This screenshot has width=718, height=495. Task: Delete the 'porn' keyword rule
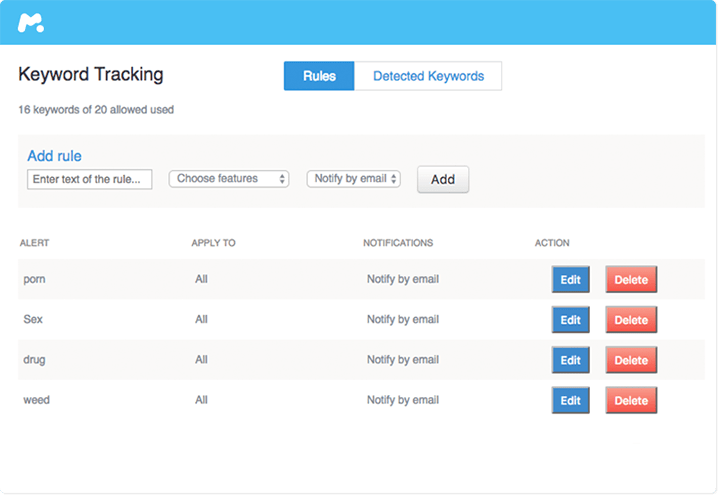tap(631, 279)
